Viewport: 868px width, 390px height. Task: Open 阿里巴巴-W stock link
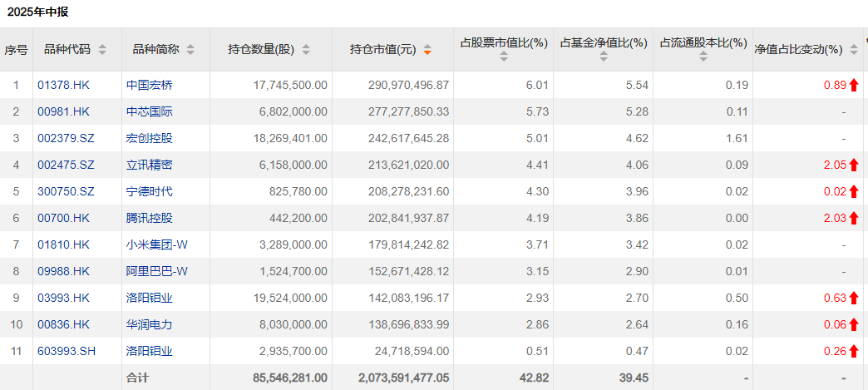pos(156,271)
